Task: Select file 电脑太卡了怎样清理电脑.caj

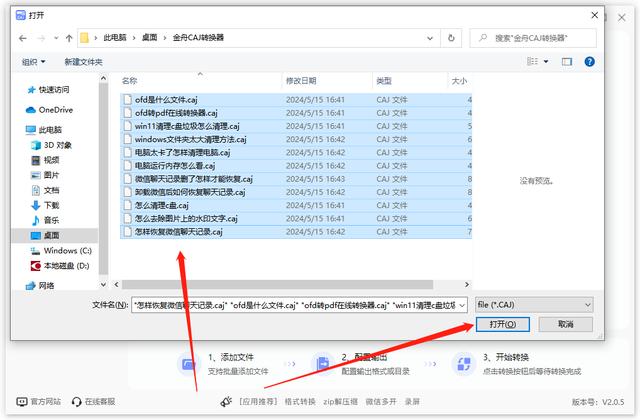Action: click(x=296, y=153)
